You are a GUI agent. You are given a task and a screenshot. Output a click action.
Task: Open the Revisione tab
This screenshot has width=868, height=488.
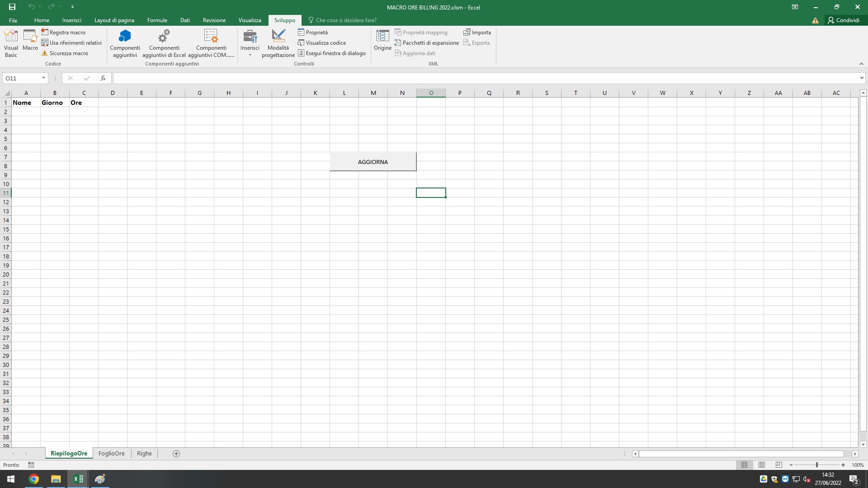click(214, 20)
